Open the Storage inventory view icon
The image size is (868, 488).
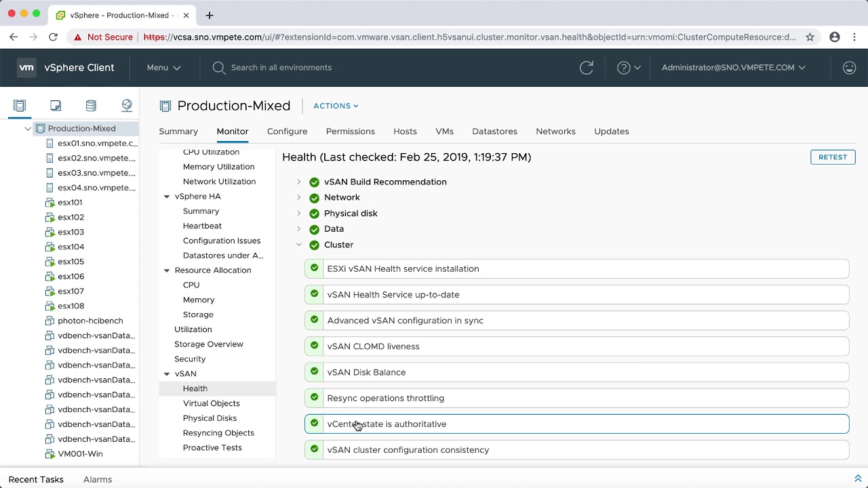[91, 106]
